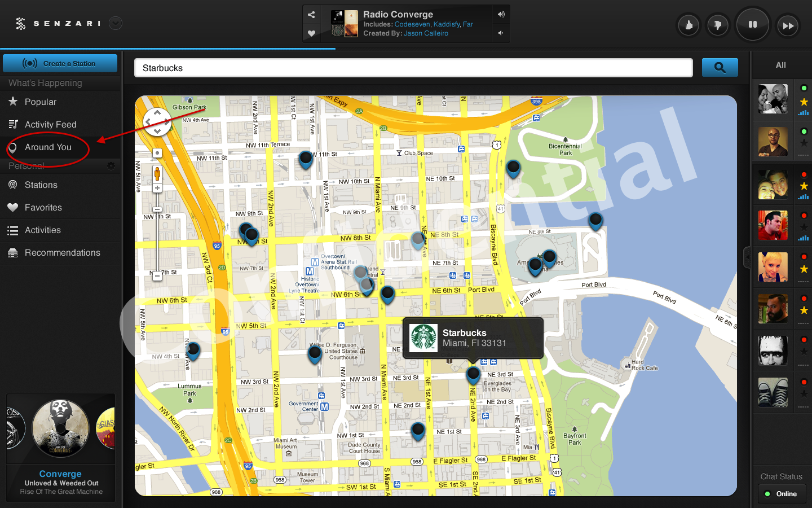Click thumbs down for the current track
The image size is (812, 508).
(x=718, y=25)
